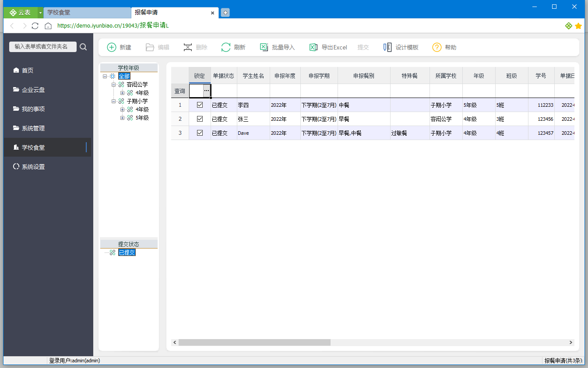Add a new tab with plus button
Screen dimensions: 588x368
pos(225,13)
